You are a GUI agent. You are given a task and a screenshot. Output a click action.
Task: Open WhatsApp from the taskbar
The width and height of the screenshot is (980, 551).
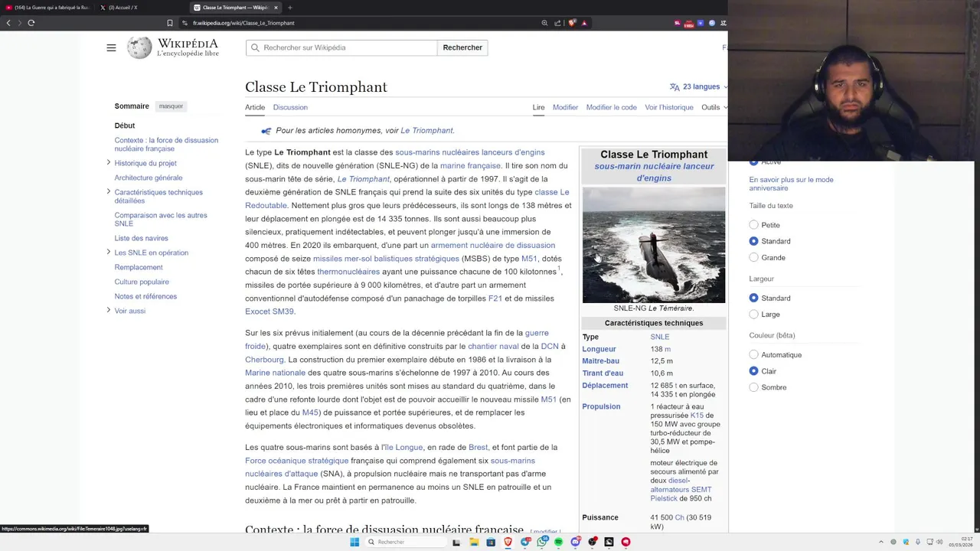pos(542,542)
